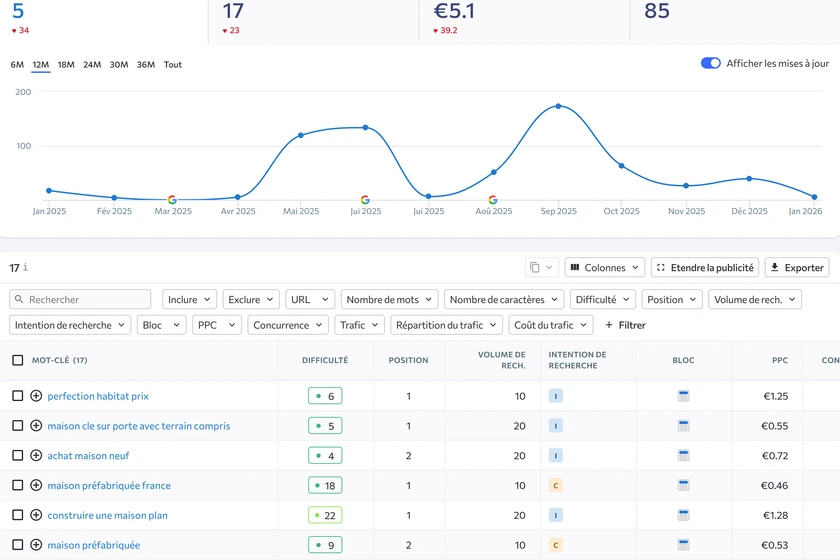This screenshot has height=560, width=840.
Task: Click plus icon next to perfection habitat prix
Action: tap(36, 396)
